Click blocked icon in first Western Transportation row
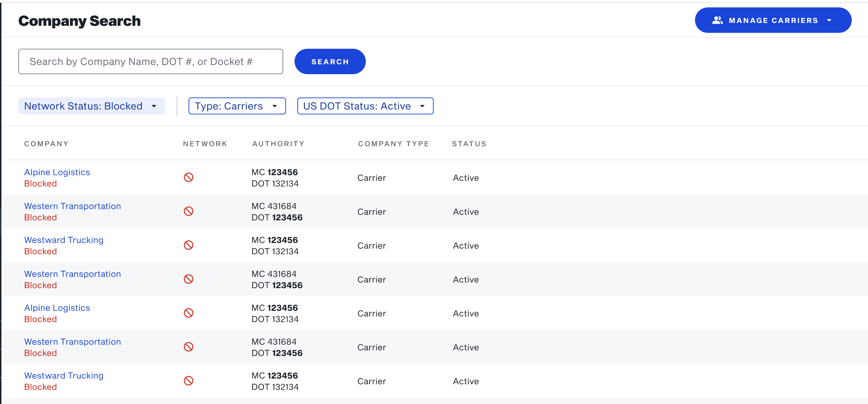The image size is (868, 404). [189, 211]
